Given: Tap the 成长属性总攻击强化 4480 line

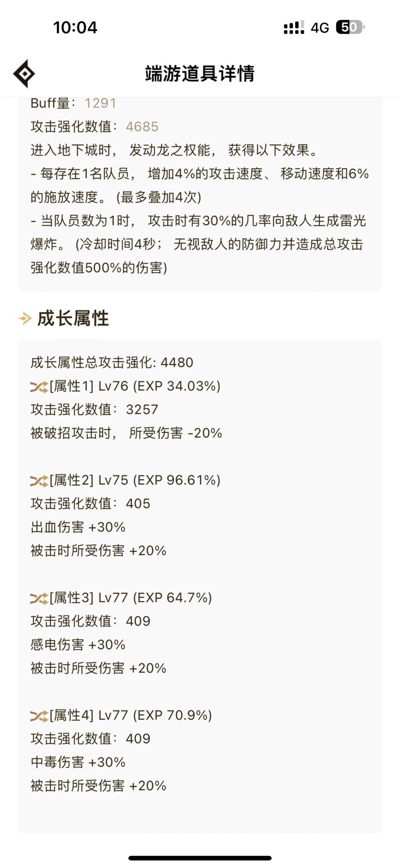Looking at the screenshot, I should coord(112,362).
